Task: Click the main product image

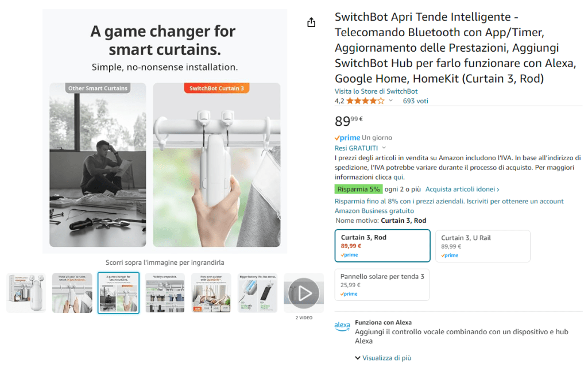Action: [x=165, y=132]
